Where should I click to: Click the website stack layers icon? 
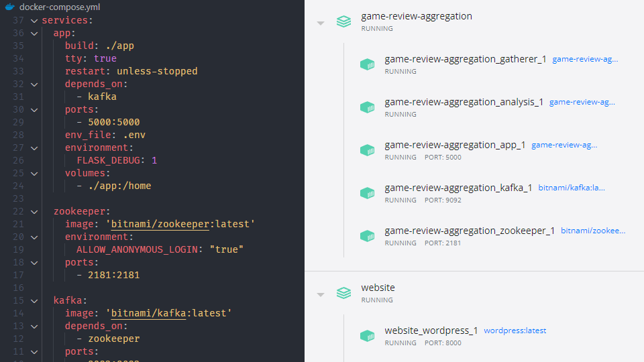[x=343, y=293]
